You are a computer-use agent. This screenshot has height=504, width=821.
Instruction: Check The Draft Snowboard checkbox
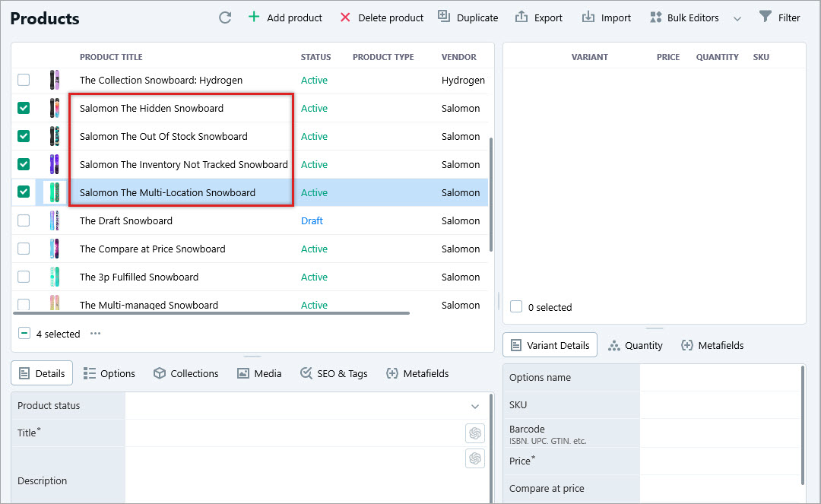pyautogui.click(x=24, y=220)
